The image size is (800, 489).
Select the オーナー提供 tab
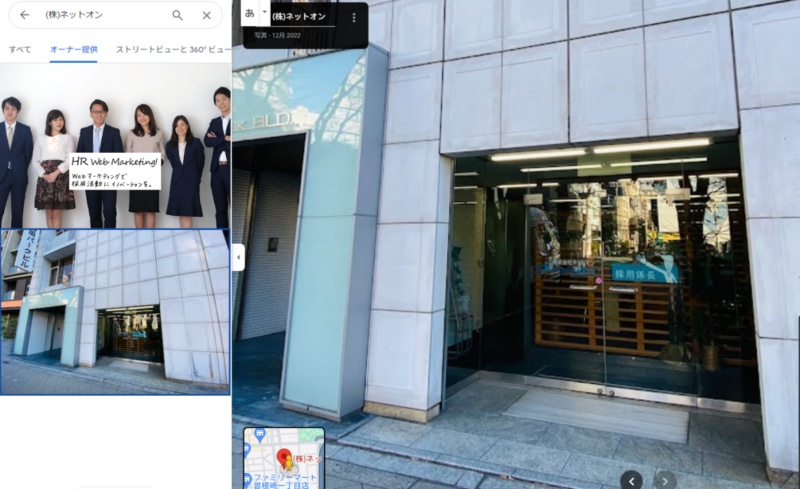[74, 49]
